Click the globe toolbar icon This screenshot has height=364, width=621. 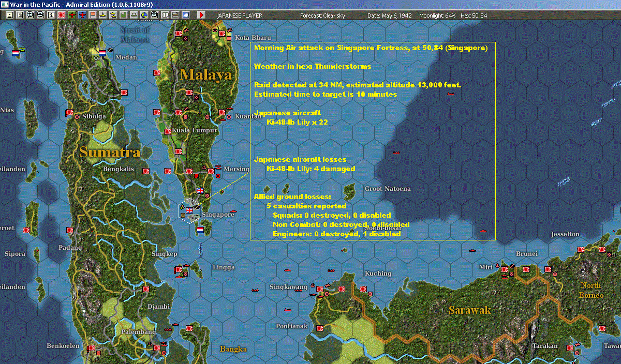coord(143,15)
